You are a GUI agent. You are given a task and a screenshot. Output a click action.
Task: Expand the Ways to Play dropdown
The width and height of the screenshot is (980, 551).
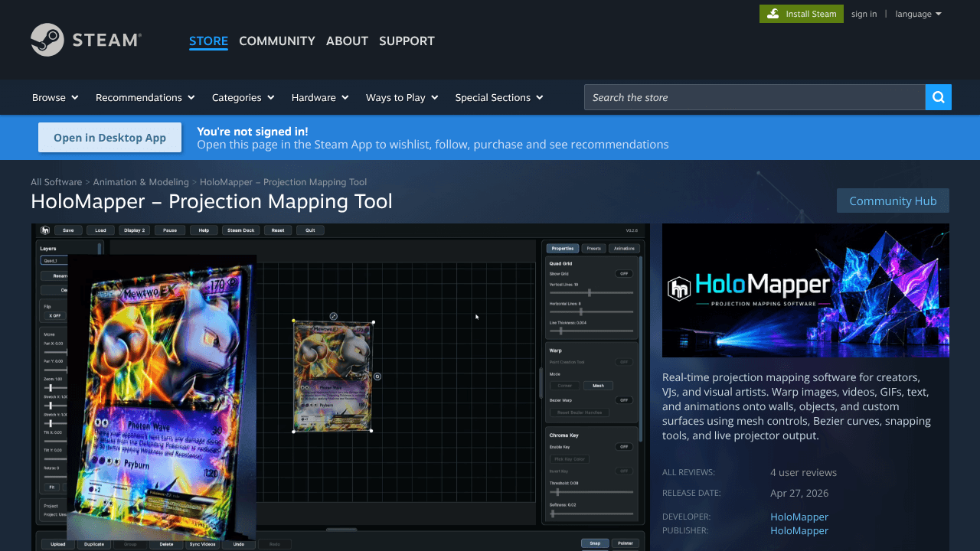(x=402, y=97)
